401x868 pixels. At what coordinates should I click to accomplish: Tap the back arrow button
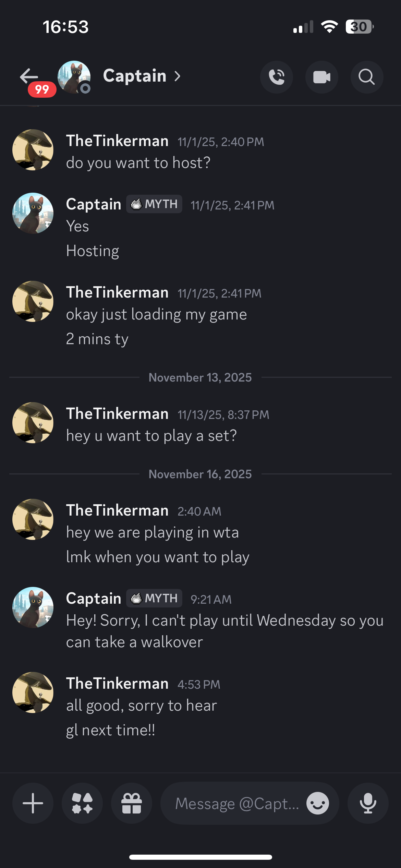click(x=29, y=76)
